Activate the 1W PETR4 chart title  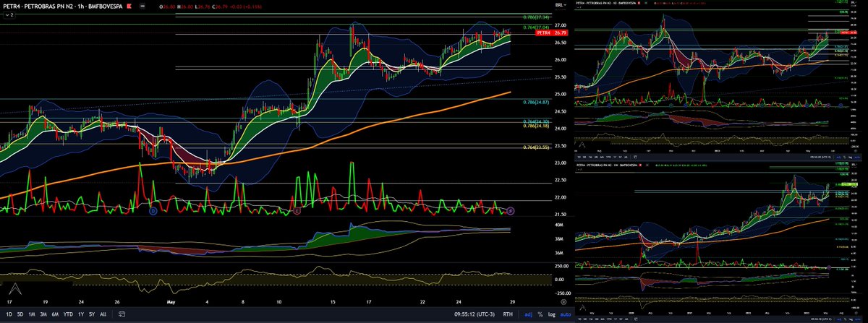[x=606, y=165]
